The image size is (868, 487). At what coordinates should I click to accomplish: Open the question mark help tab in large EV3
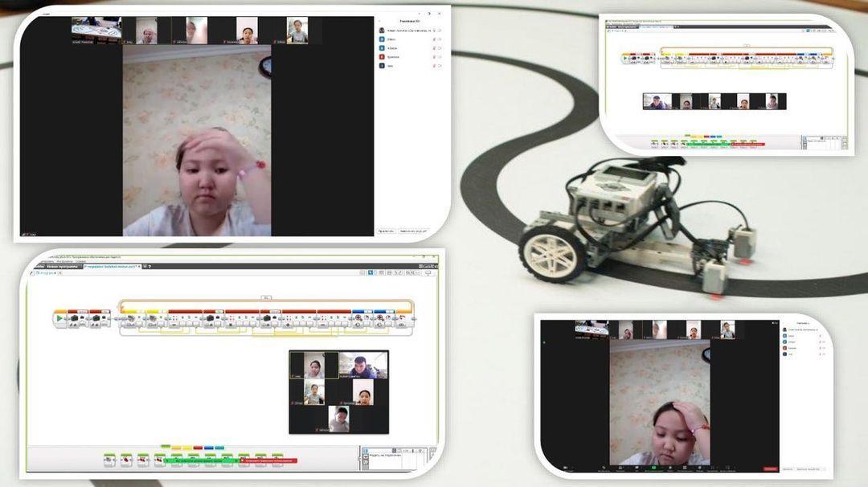pos(149,267)
